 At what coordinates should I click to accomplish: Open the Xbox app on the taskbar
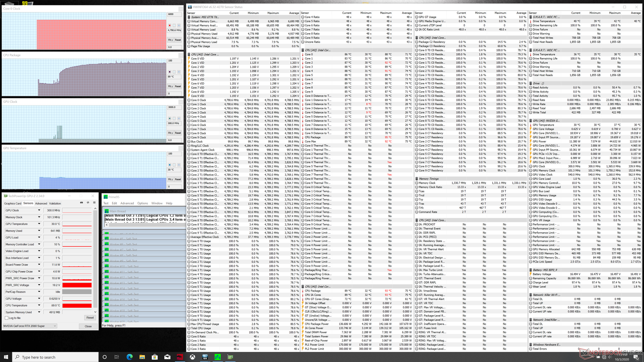[x=192, y=357]
